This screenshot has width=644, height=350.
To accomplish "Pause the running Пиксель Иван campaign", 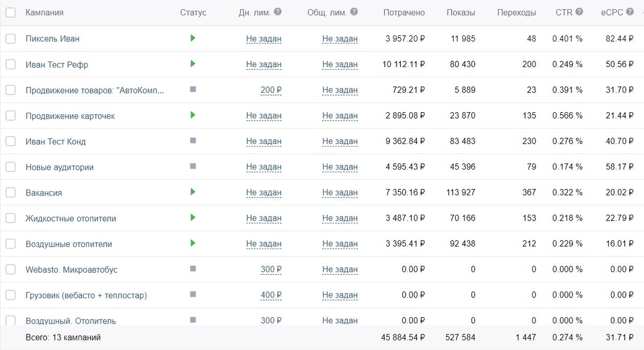I will point(193,38).
